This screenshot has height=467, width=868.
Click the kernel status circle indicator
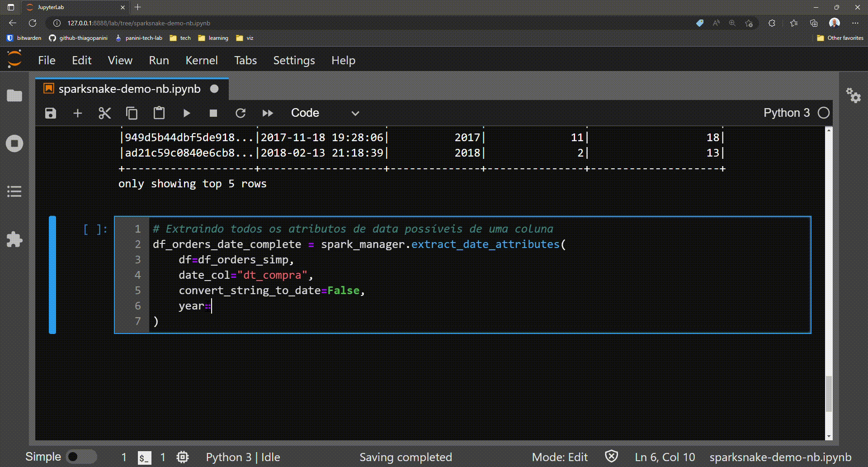point(824,113)
